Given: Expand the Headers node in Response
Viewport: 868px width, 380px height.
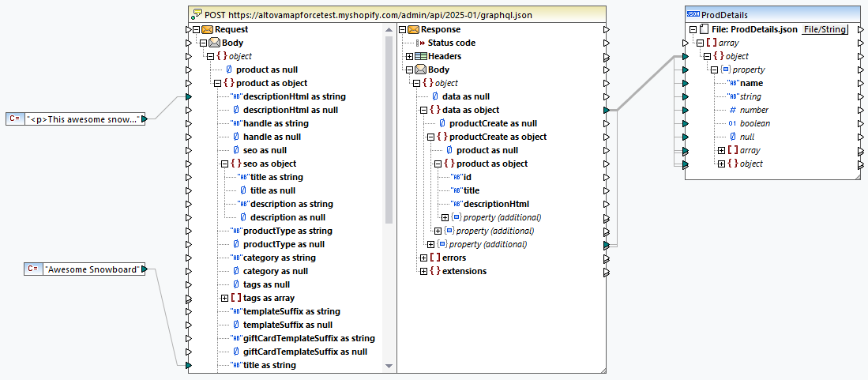Looking at the screenshot, I should click(408, 56).
